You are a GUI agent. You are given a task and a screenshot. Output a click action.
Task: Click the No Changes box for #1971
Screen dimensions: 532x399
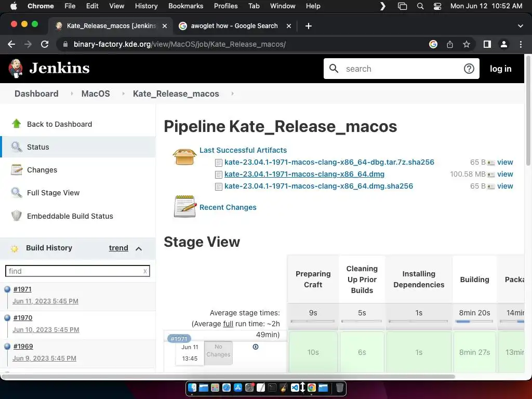pyautogui.click(x=218, y=352)
